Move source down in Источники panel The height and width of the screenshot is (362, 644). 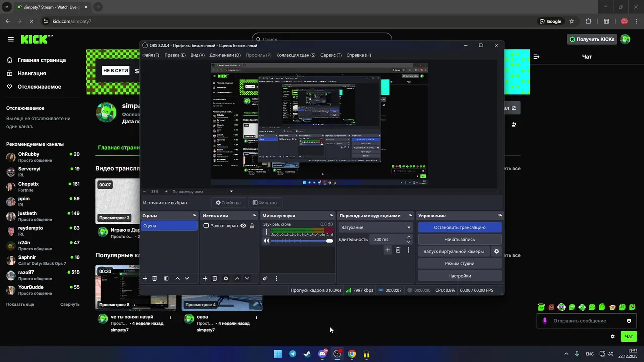[x=247, y=278]
